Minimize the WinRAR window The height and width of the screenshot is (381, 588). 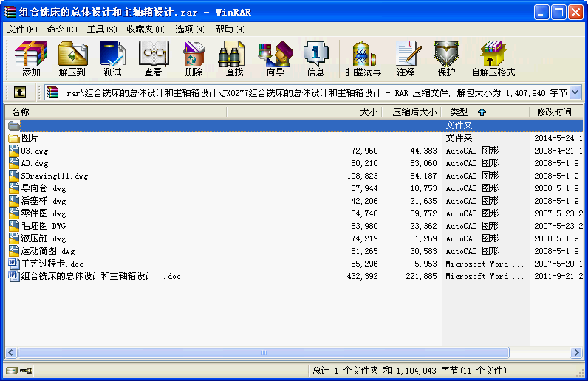[x=541, y=13]
